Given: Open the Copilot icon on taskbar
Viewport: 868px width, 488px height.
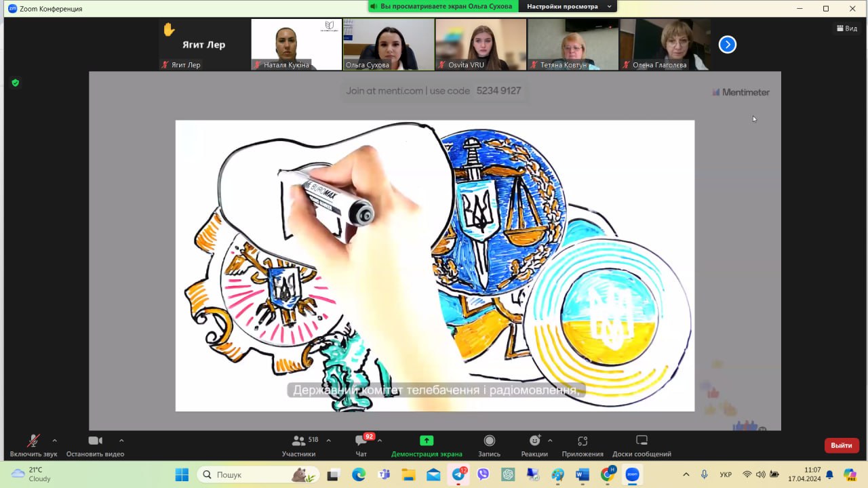Looking at the screenshot, I should pos(850,474).
